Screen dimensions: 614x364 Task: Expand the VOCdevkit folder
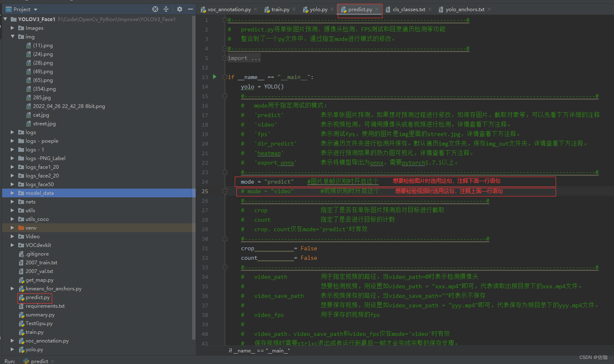(x=12, y=245)
